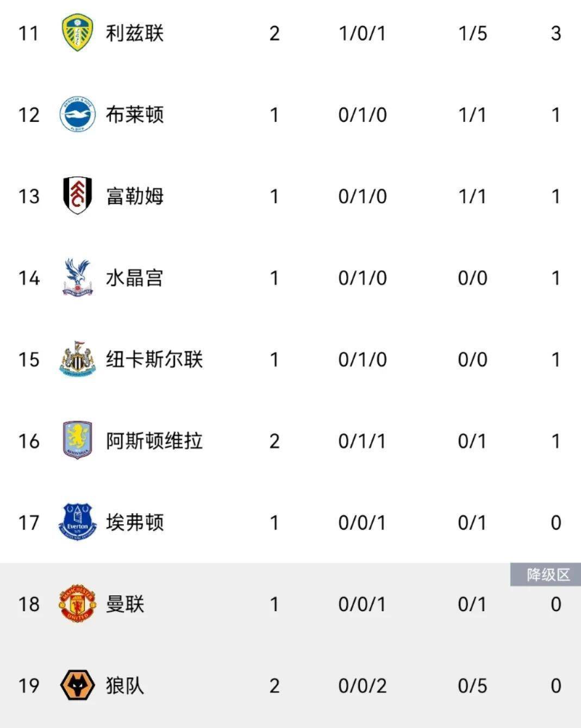The image size is (581, 728).
Task: Click the Leeds United club crest
Action: [77, 33]
